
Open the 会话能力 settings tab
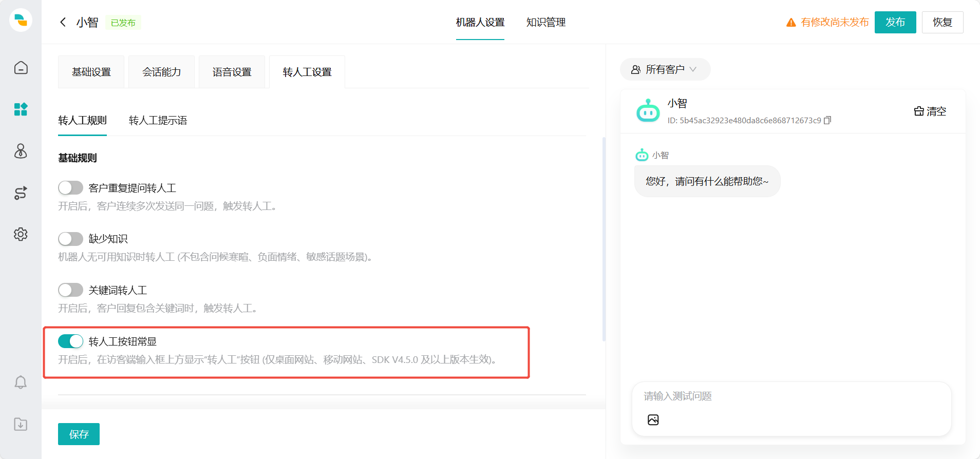tap(161, 72)
